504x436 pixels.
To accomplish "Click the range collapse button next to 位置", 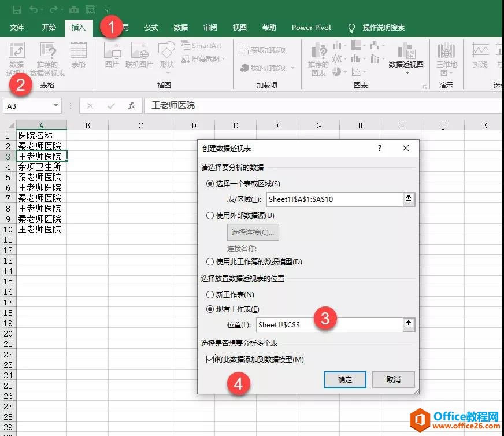I will (x=409, y=324).
